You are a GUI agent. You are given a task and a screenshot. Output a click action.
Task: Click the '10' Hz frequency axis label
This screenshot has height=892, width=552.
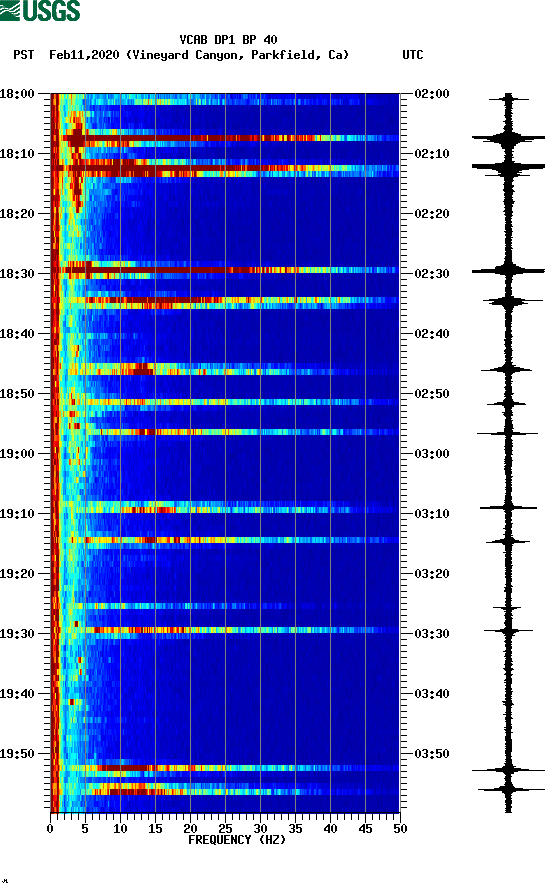(x=120, y=829)
